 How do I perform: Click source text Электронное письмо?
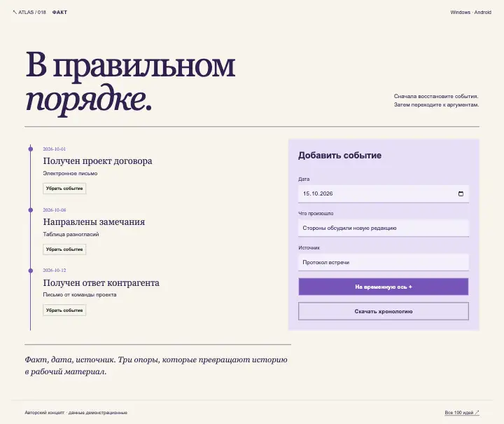70,173
